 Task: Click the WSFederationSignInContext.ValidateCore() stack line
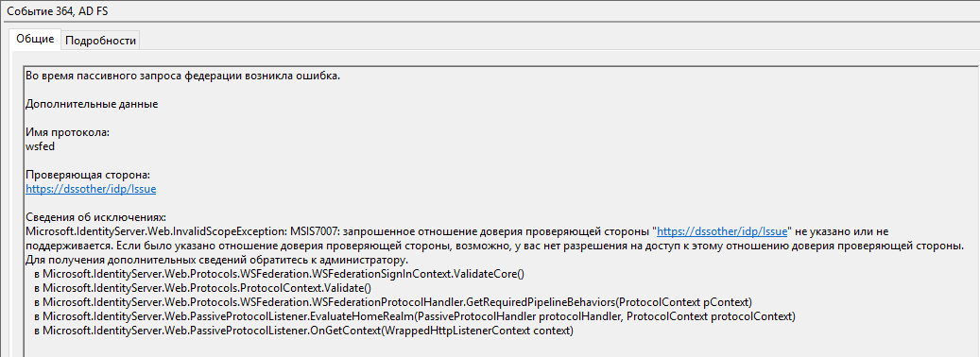click(280, 273)
